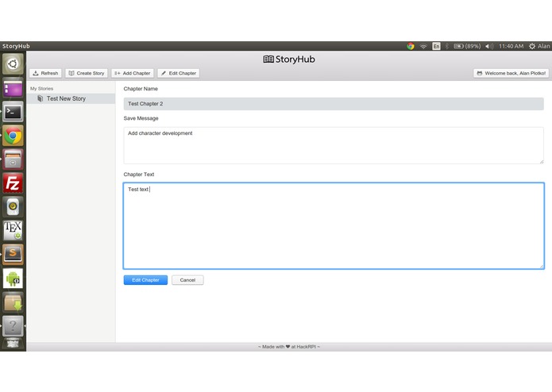
Task: Click the My Stories sidebar heading
Action: (x=41, y=89)
